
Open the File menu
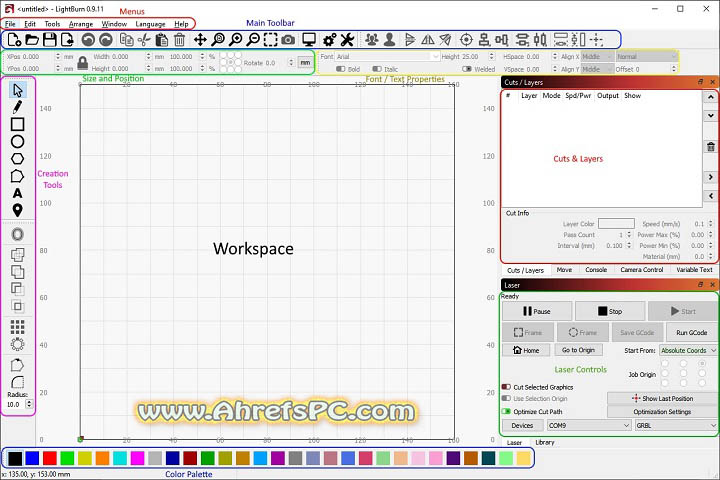(x=10, y=24)
